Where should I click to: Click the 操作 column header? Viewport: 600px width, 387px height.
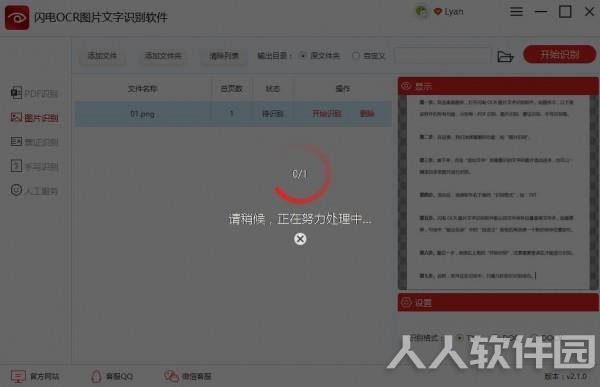coord(342,89)
